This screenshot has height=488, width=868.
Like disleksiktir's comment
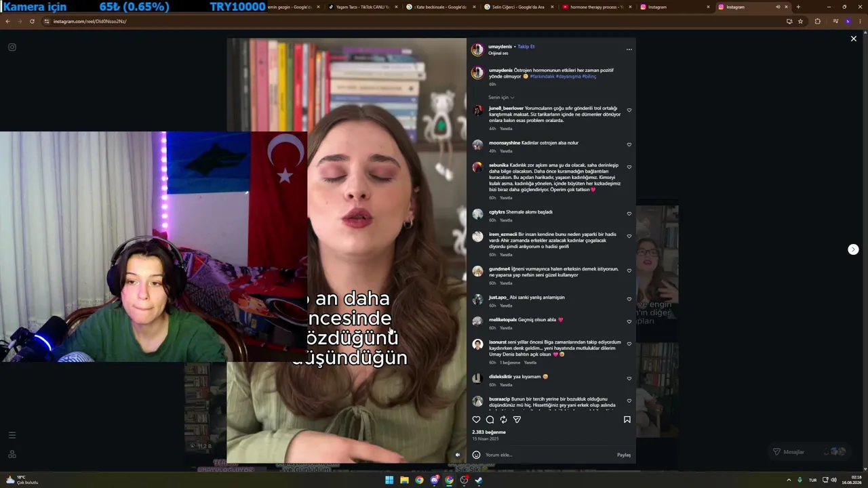tap(629, 378)
